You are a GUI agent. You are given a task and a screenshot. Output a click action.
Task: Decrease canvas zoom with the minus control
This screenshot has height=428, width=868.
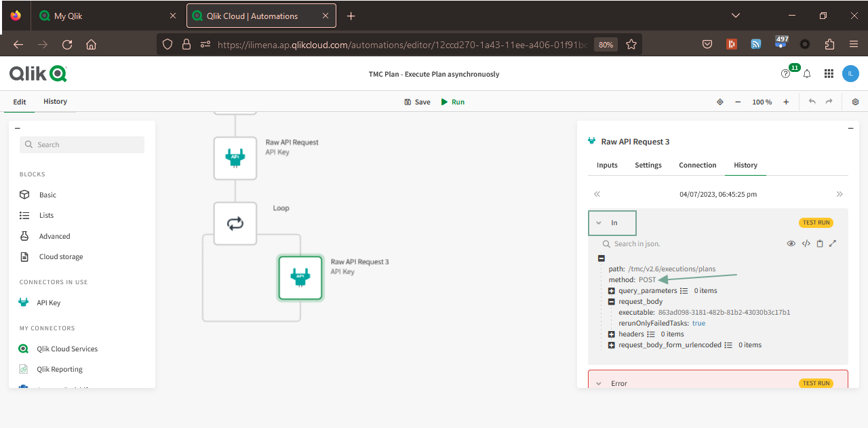(738, 102)
